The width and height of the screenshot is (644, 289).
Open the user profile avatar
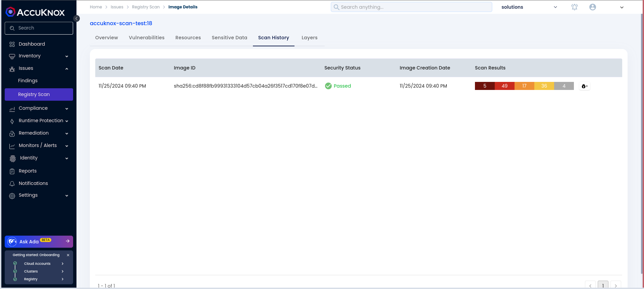tap(593, 7)
